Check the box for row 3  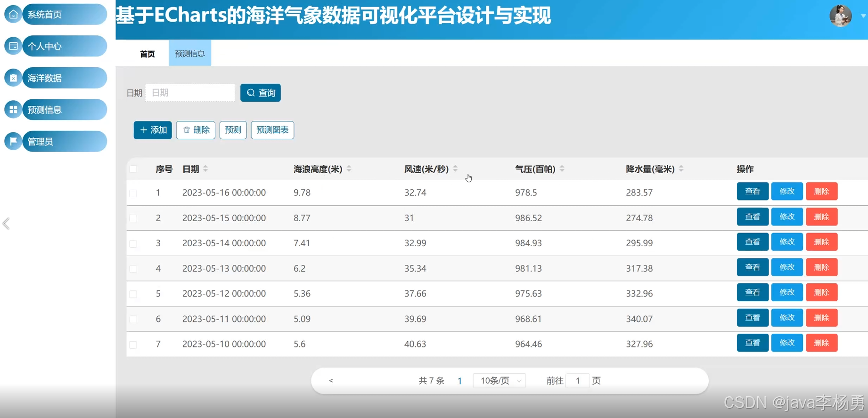pyautogui.click(x=133, y=243)
